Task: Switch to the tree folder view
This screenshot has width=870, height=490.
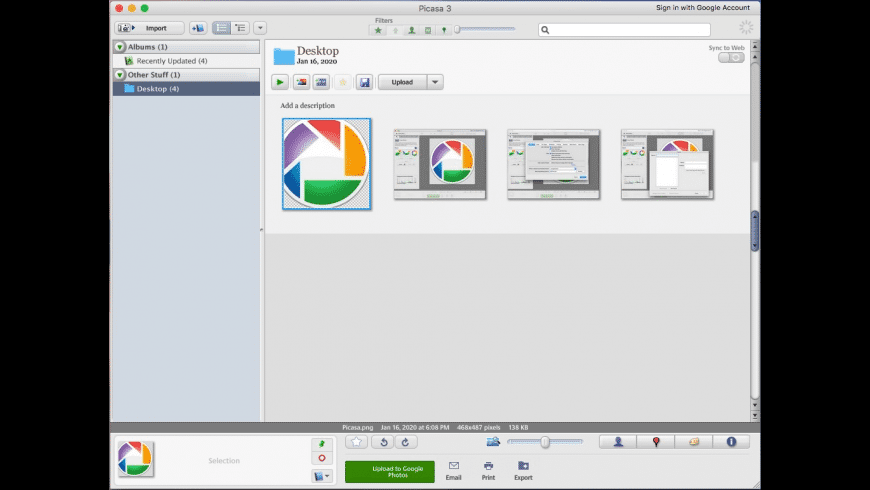Action: (x=240, y=28)
